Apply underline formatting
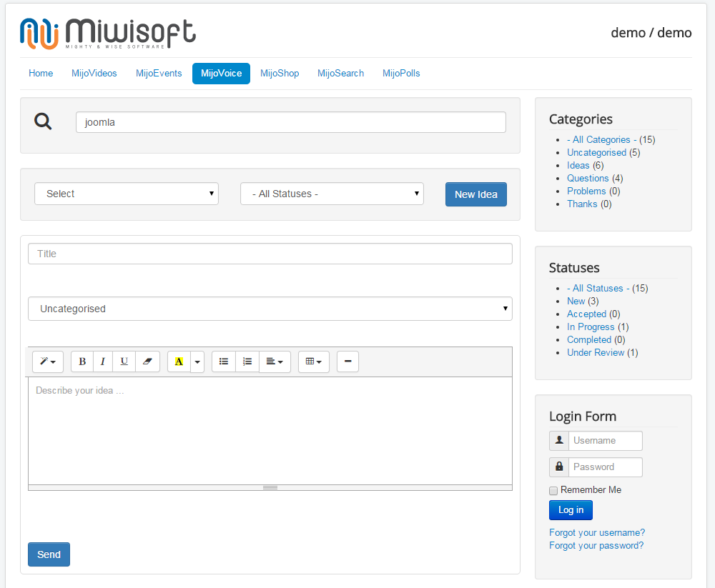Viewport: 715px width, 588px height. click(124, 362)
